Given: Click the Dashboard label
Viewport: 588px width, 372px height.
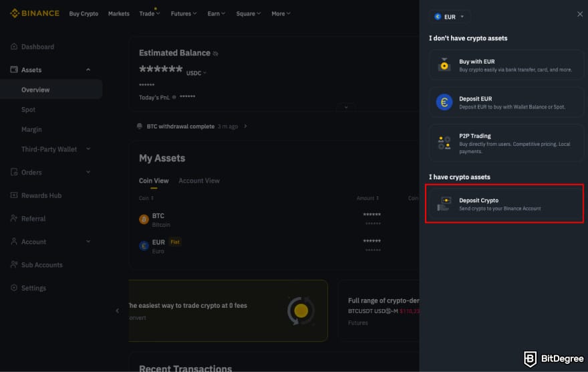Looking at the screenshot, I should [x=37, y=47].
